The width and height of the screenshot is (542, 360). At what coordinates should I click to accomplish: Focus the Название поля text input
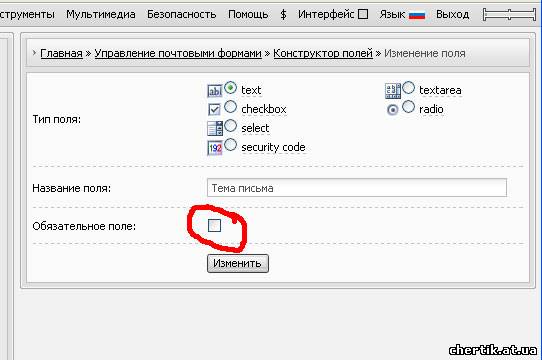click(x=357, y=188)
